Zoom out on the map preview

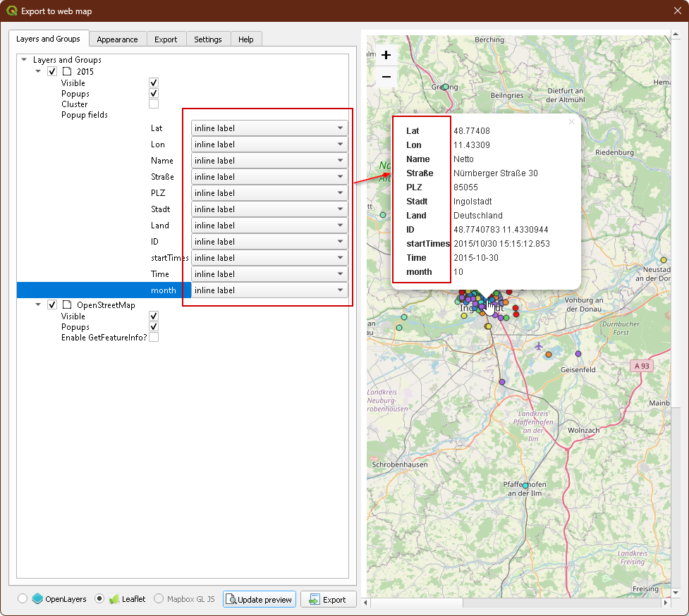[386, 77]
